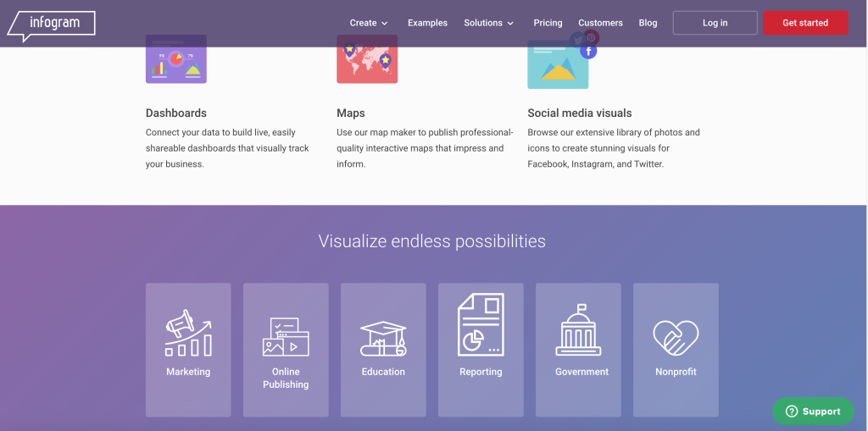Click the chevron next to Solutions
Screen dimensions: 868x431
pos(510,23)
